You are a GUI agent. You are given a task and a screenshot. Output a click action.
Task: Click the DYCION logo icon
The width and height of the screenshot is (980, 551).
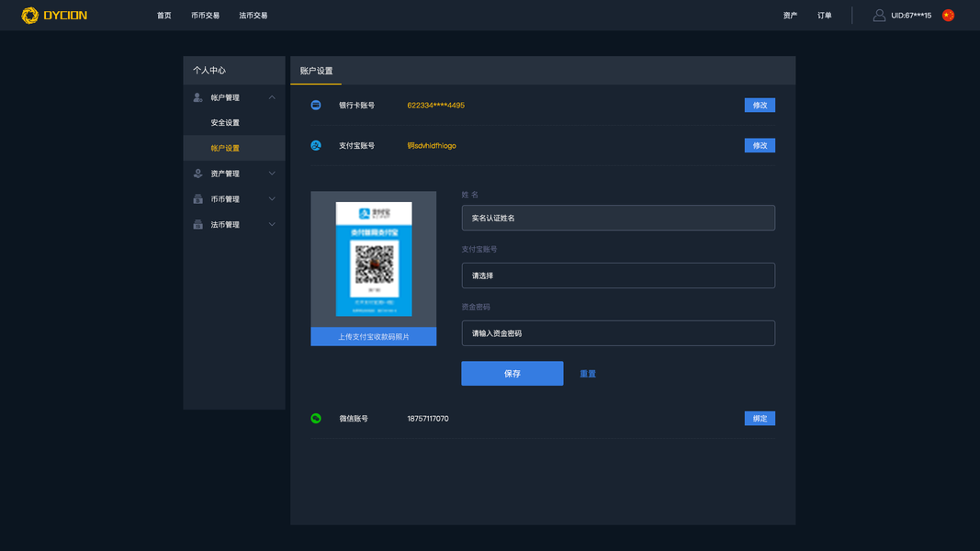29,15
